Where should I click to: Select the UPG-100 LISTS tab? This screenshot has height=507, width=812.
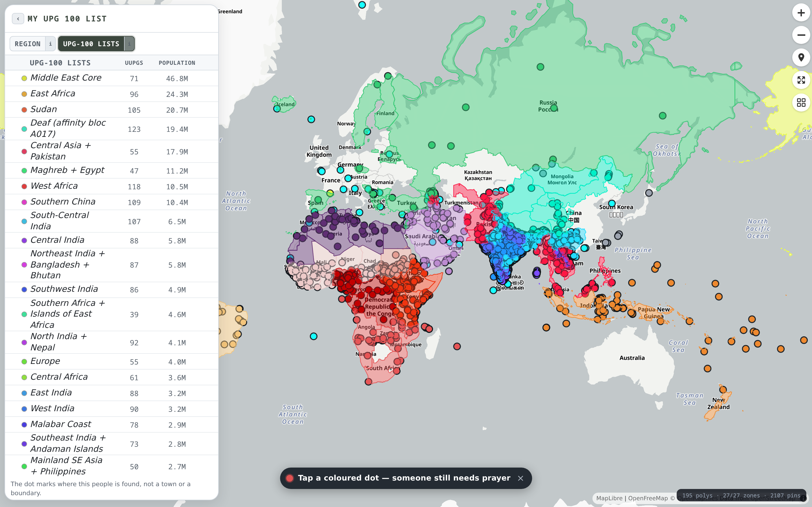pos(91,44)
